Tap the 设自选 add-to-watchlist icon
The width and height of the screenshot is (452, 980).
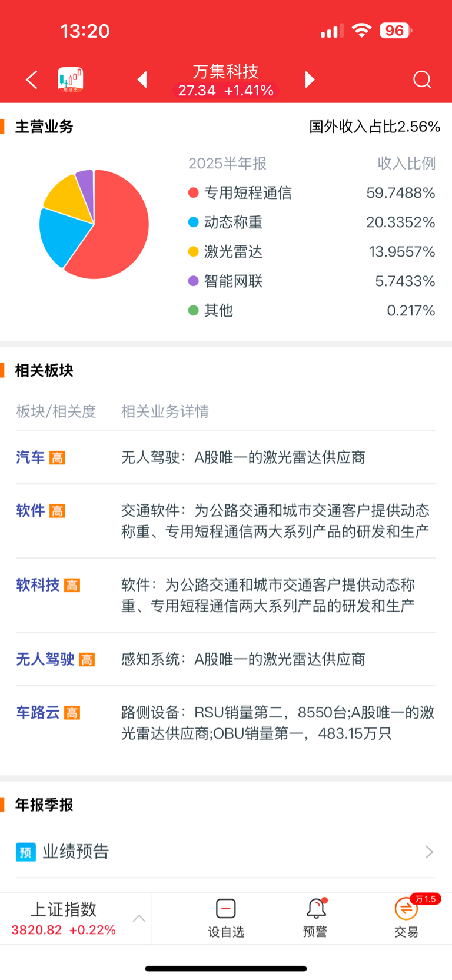coord(226,909)
